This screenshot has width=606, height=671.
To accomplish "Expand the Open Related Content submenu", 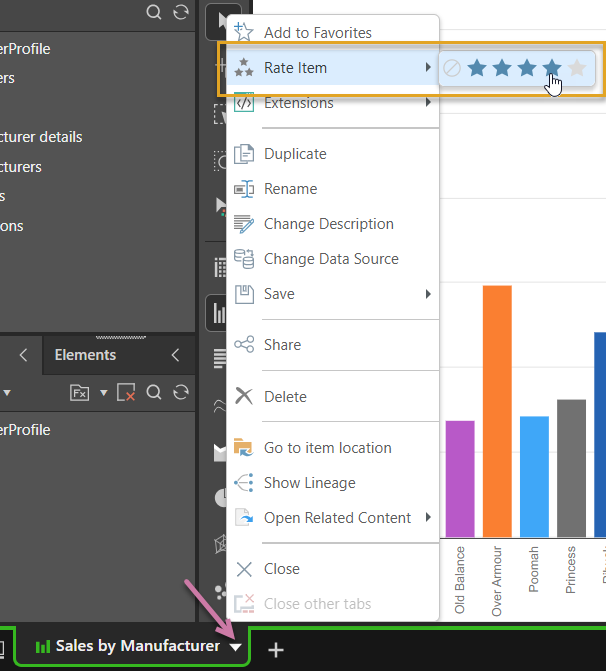I will tap(428, 518).
